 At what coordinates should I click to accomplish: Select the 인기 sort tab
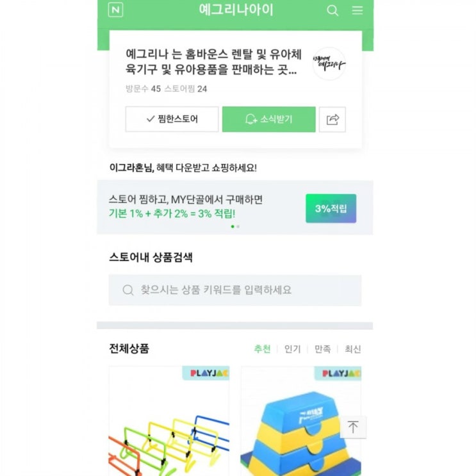point(292,349)
